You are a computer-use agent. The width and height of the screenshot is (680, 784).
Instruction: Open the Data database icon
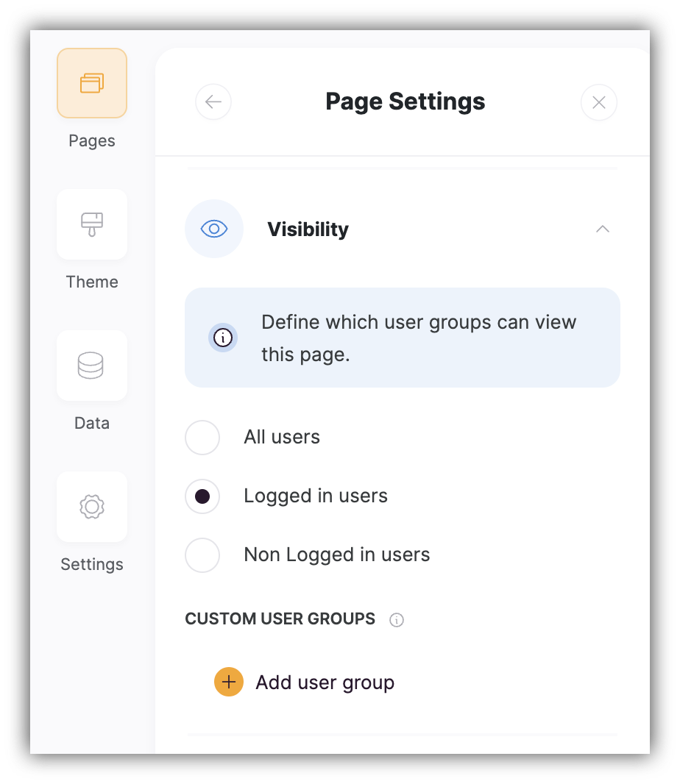(91, 366)
